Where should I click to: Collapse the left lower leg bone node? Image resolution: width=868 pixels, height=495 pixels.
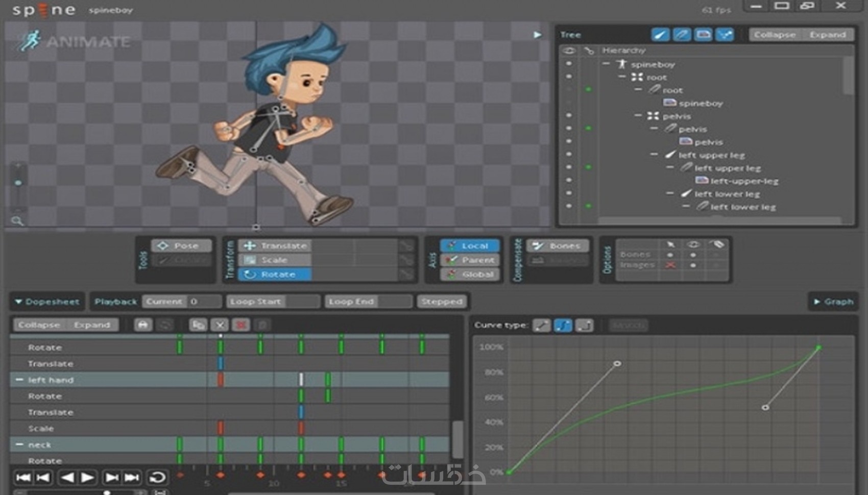[670, 193]
